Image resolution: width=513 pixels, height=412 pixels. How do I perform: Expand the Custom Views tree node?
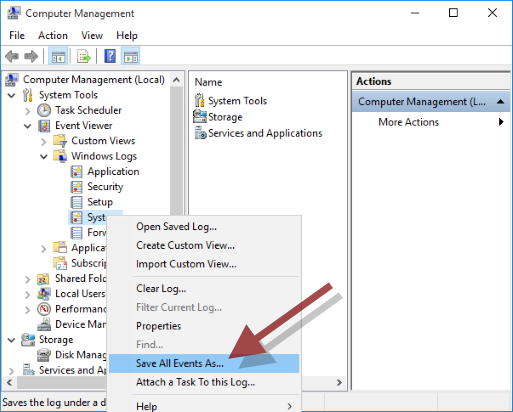click(x=44, y=142)
